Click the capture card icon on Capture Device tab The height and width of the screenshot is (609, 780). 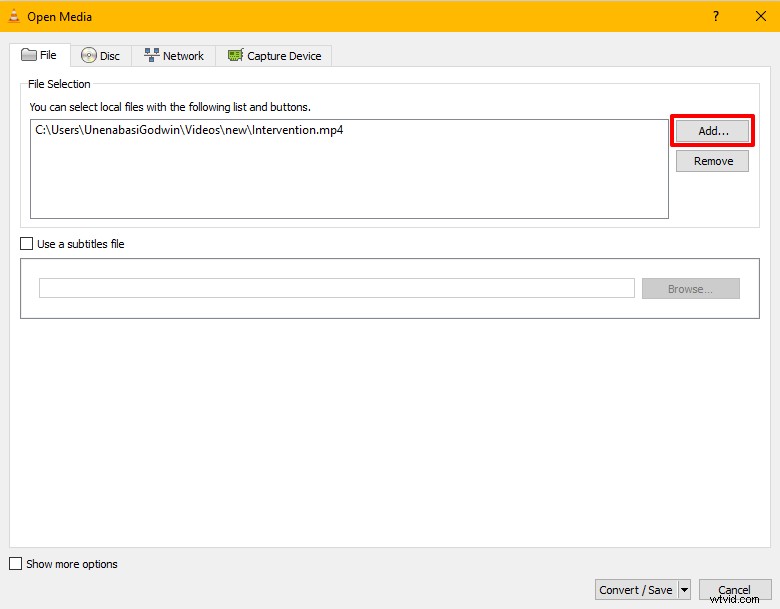[x=236, y=56]
